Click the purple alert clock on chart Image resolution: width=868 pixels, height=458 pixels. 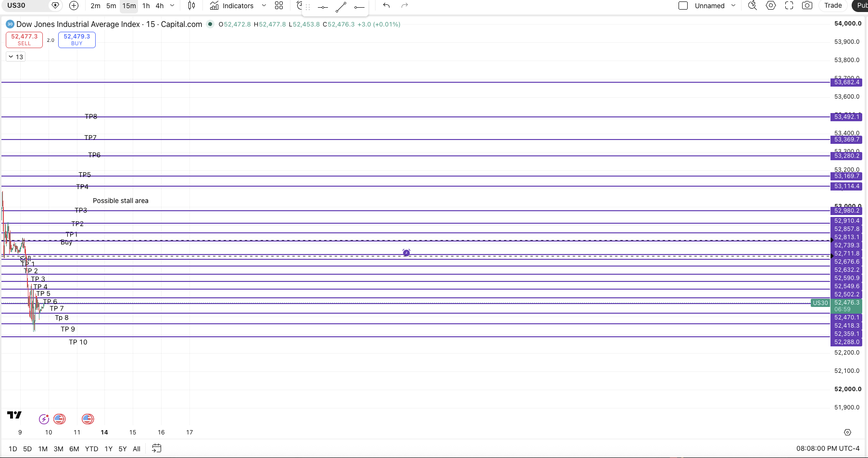[406, 253]
